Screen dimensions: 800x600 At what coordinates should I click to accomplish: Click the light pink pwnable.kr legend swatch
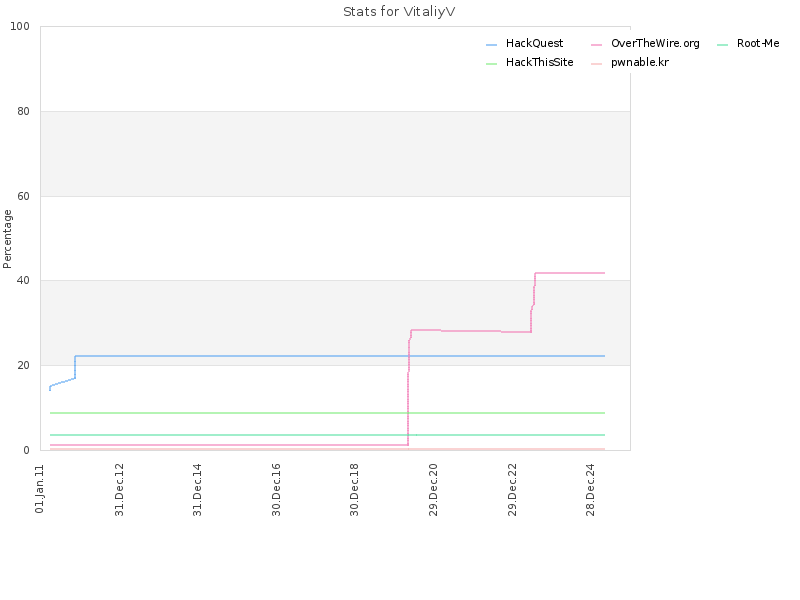click(596, 64)
